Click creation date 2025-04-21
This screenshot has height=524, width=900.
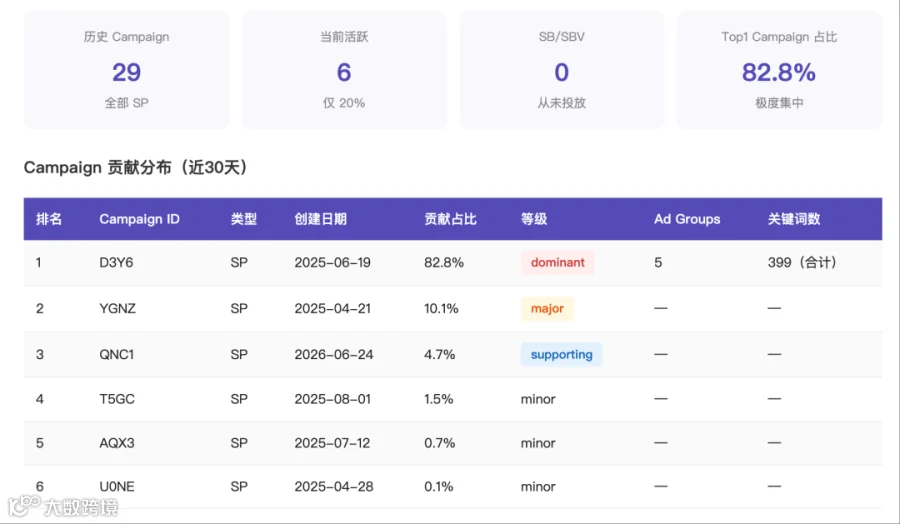(x=332, y=308)
